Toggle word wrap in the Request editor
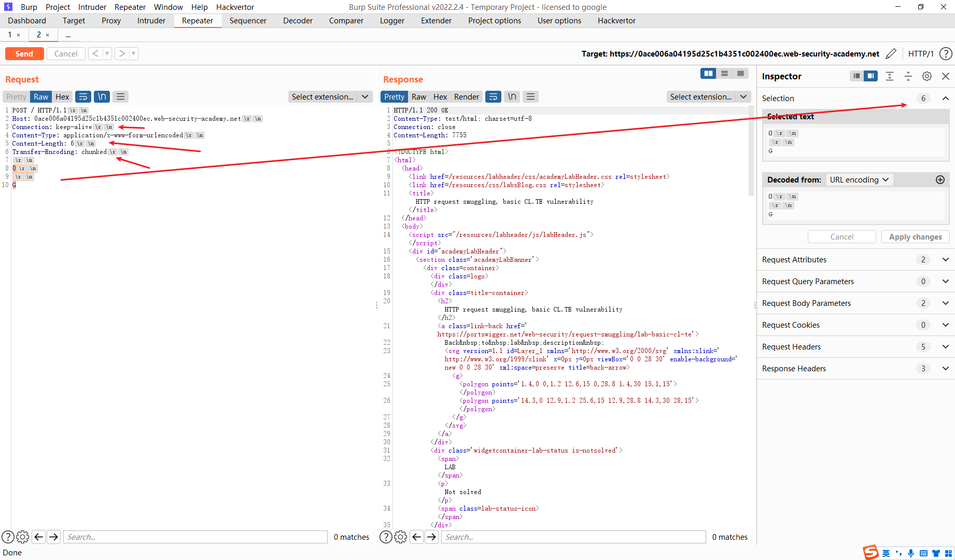Image resolution: width=955 pixels, height=560 pixels. click(x=83, y=96)
